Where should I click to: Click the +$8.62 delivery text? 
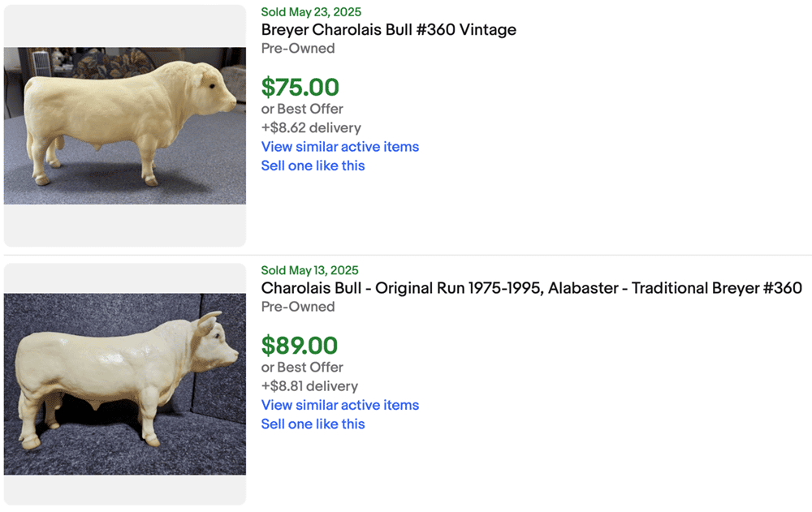(x=311, y=127)
